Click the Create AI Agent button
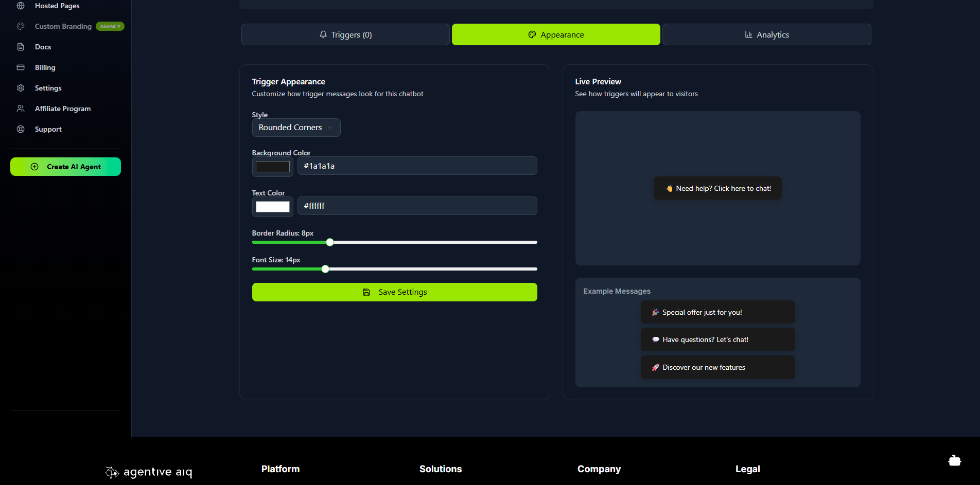Screen dimensions: 980x485 [65, 167]
